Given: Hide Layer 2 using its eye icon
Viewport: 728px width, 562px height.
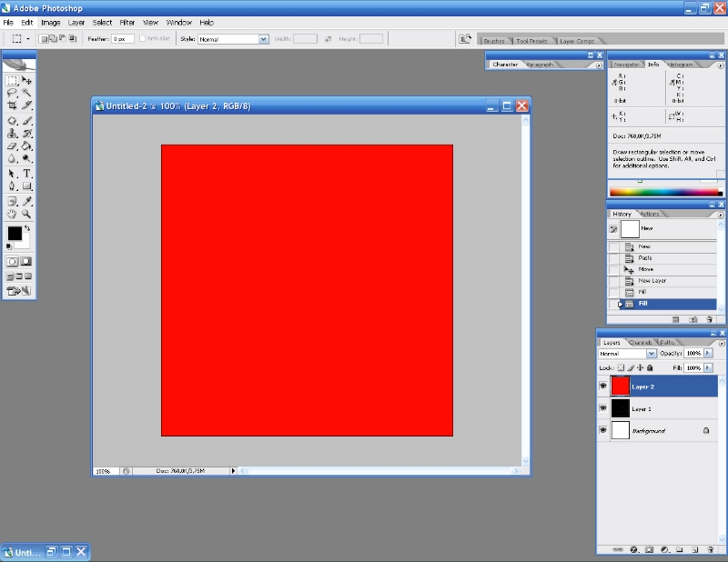Looking at the screenshot, I should (602, 386).
